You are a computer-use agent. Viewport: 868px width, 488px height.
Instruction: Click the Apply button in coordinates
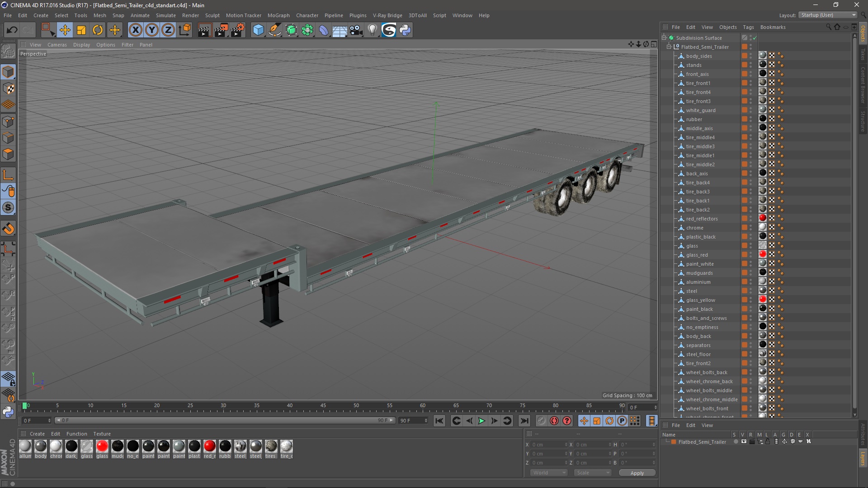636,473
